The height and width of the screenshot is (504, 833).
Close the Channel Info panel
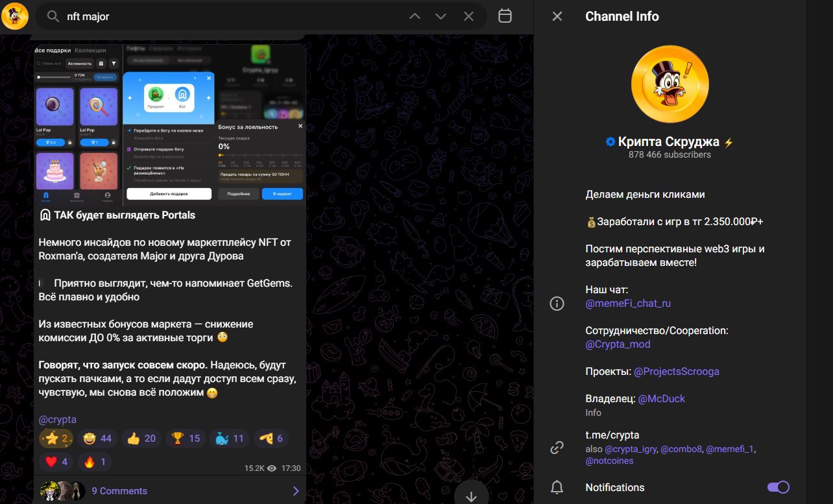click(557, 16)
